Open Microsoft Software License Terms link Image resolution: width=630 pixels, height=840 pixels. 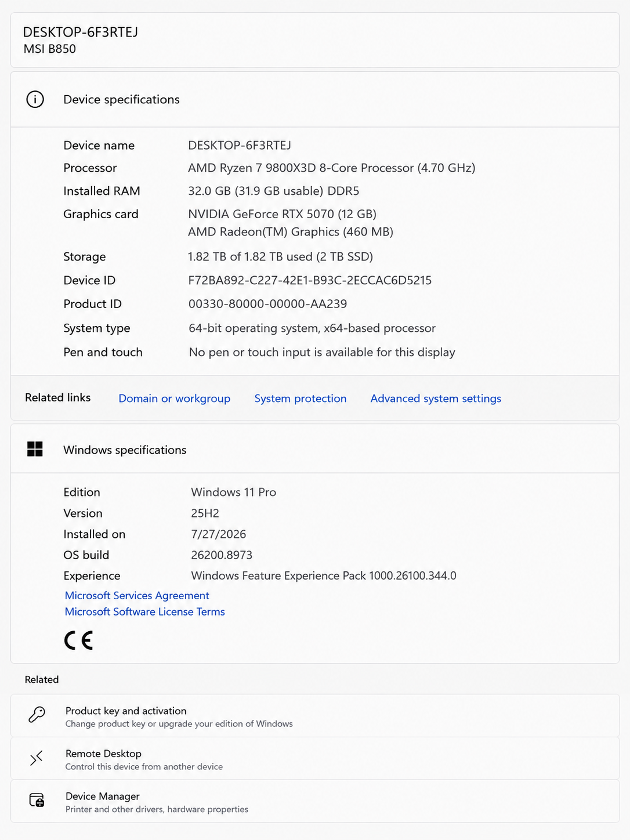(x=144, y=612)
